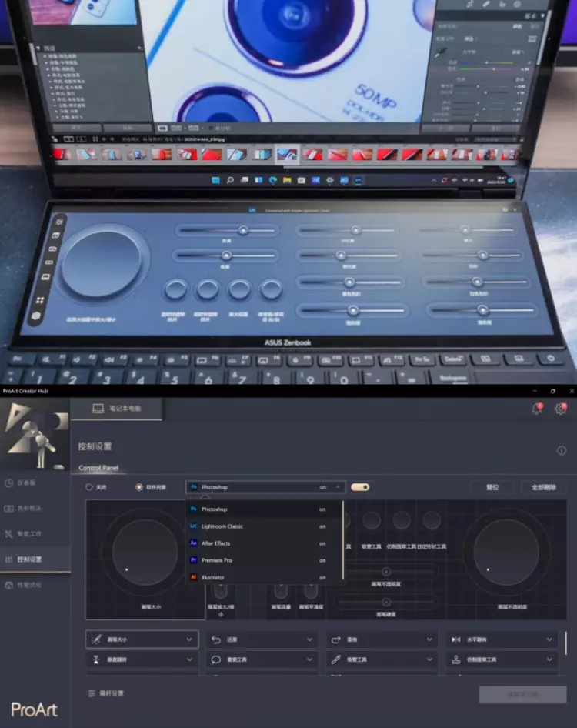Adjust 画笔硬度 slider in panel preview
The image size is (577, 728).
click(385, 603)
